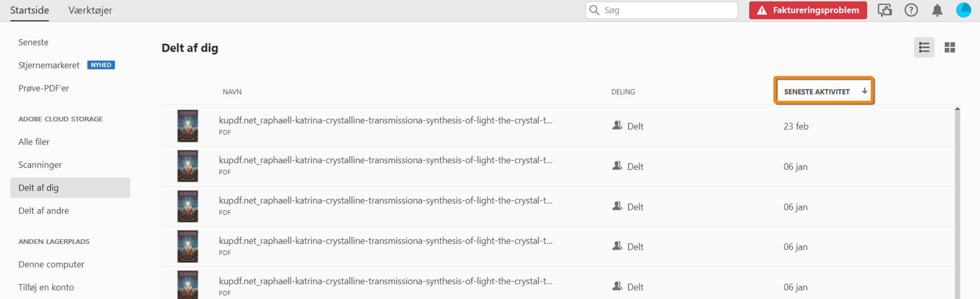980x299 pixels.
Task: Open Scanninger in the sidebar
Action: [40, 165]
